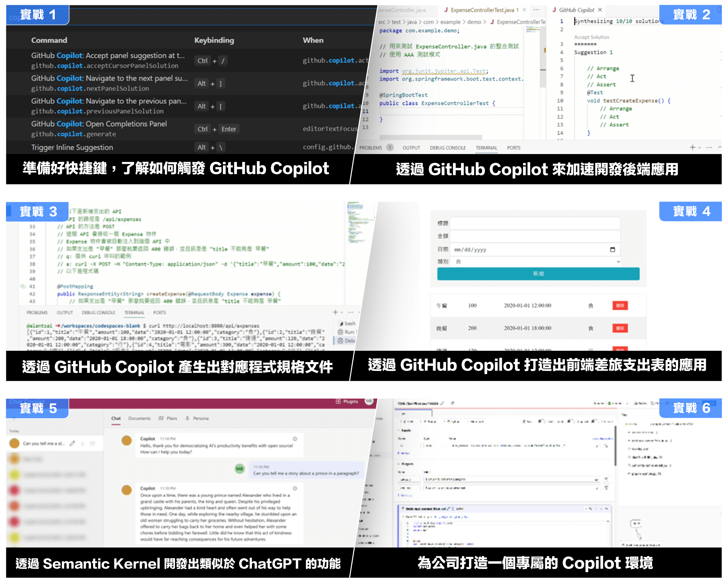Click the teal 新增 submit button
Viewport: 728px width, 583px height.
pyautogui.click(x=538, y=274)
